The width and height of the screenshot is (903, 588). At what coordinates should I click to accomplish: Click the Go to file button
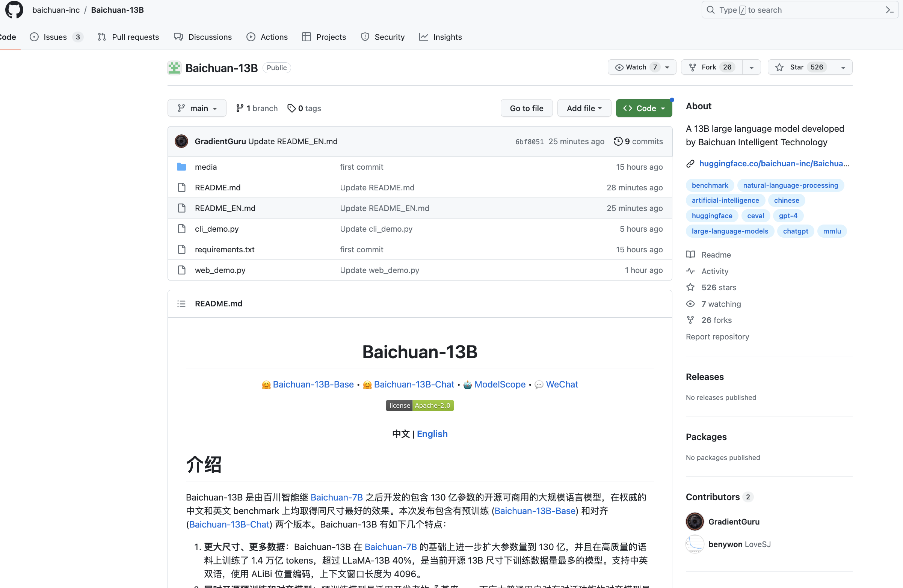pos(526,109)
